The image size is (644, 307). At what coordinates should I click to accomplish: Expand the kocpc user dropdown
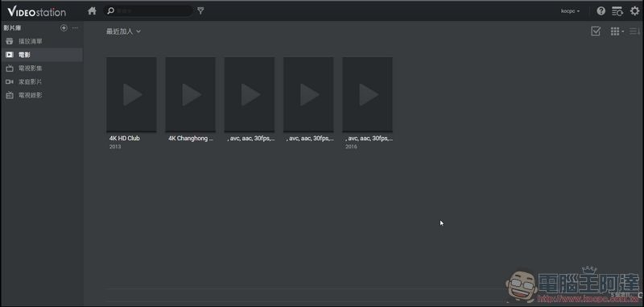571,11
